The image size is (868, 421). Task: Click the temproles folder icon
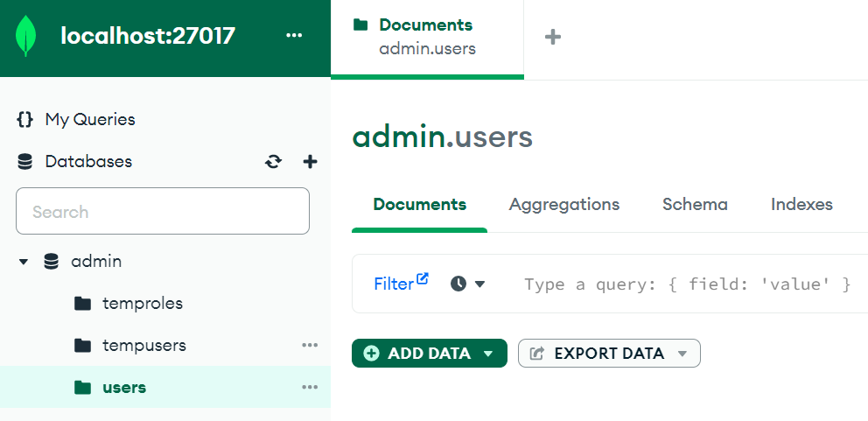pyautogui.click(x=82, y=304)
